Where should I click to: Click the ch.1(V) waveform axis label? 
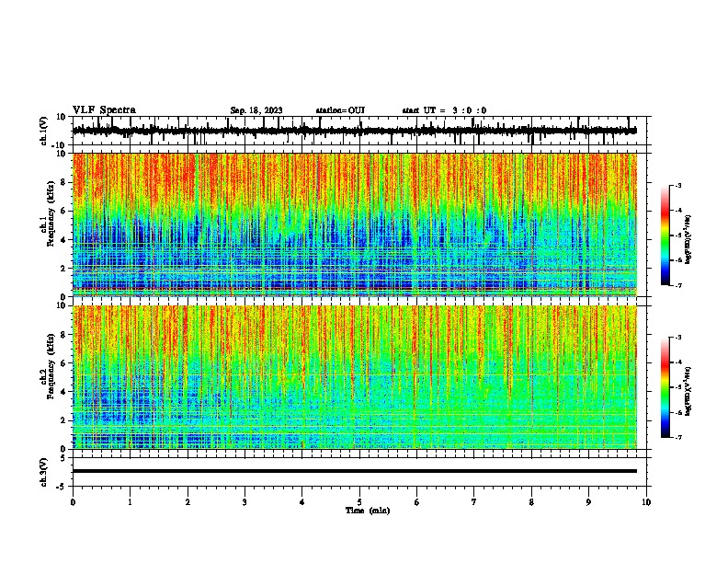pos(44,131)
